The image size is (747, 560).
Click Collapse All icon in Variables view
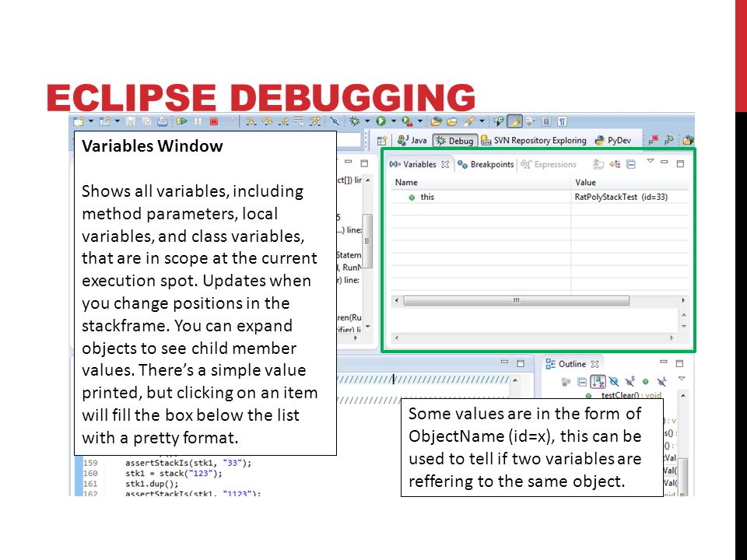631,164
